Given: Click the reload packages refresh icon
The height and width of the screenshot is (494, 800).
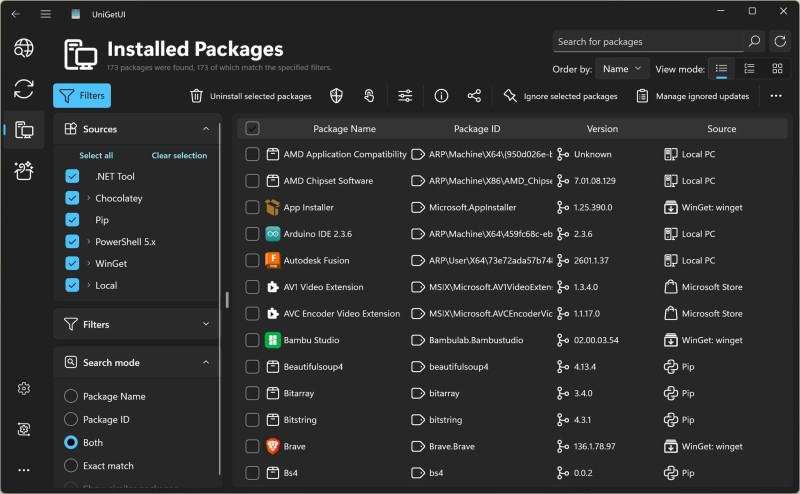Looking at the screenshot, I should [x=780, y=42].
